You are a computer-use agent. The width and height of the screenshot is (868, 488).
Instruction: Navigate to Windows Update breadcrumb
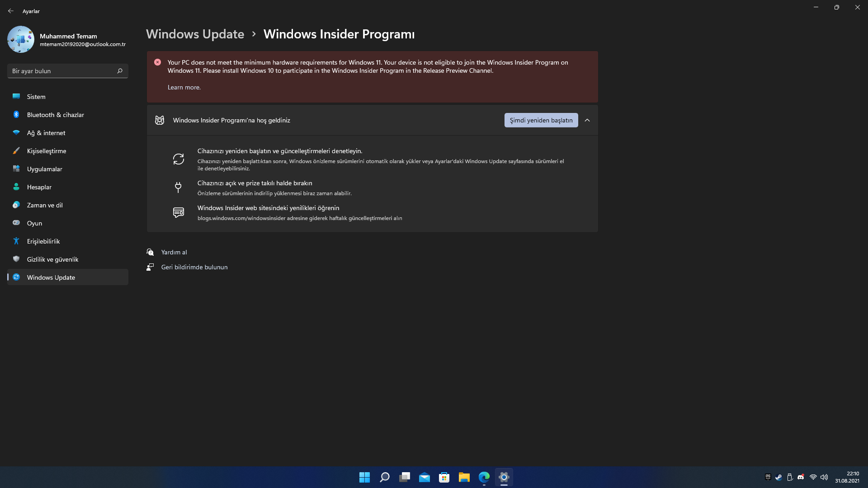coord(195,34)
